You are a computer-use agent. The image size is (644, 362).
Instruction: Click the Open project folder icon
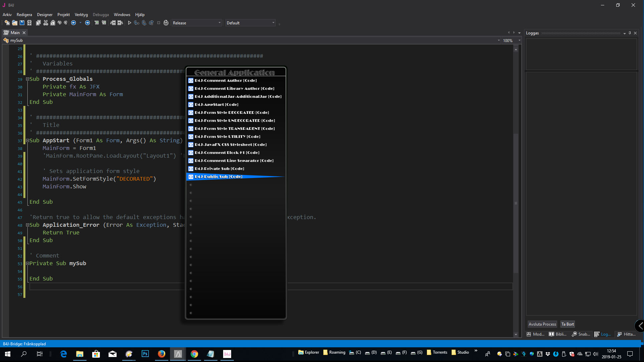coord(14,23)
